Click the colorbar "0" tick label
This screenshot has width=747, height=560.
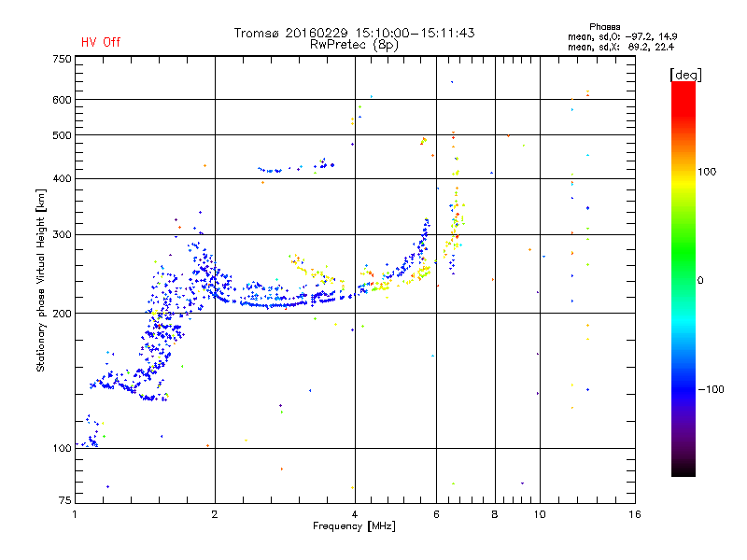coord(700,281)
